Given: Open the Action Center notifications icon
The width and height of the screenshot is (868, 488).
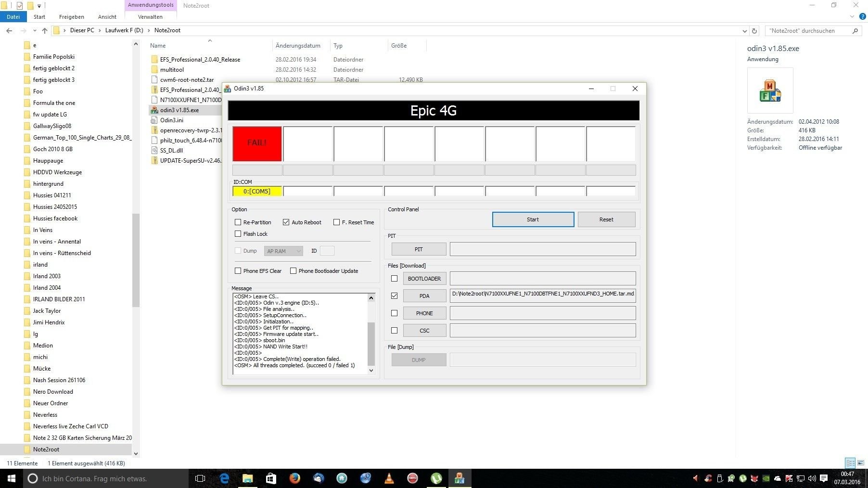Looking at the screenshot, I should tap(824, 478).
